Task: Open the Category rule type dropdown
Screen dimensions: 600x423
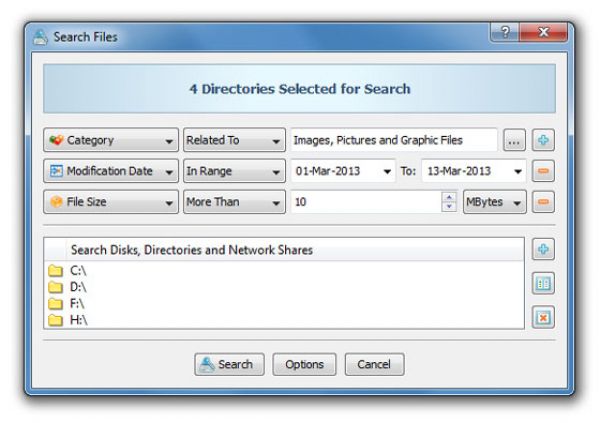Action: coord(111,140)
